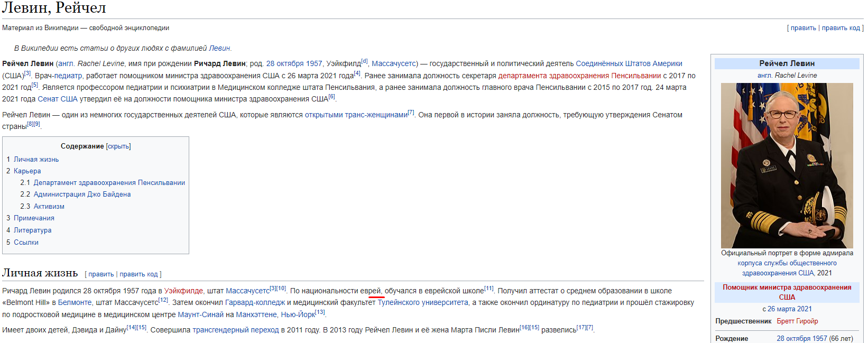Viewport: 868px width, 343px height.
Task: Jump to 'Личная жизнь' in contents
Action: point(36,160)
